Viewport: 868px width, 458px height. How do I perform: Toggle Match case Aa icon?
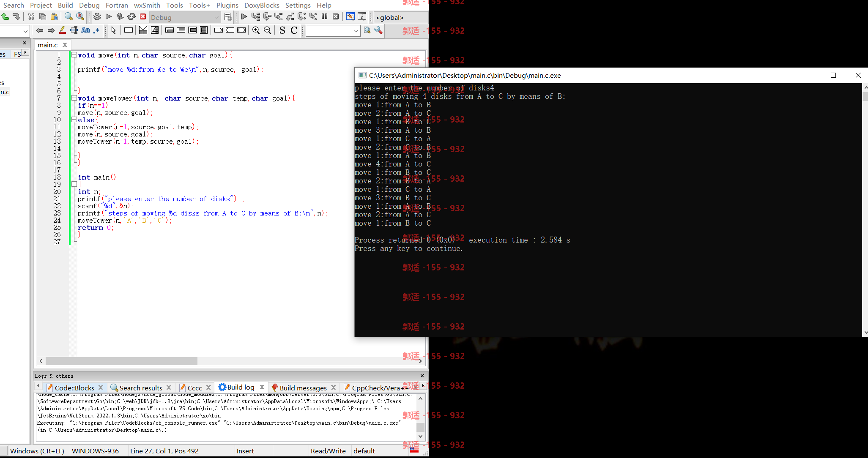tap(85, 30)
